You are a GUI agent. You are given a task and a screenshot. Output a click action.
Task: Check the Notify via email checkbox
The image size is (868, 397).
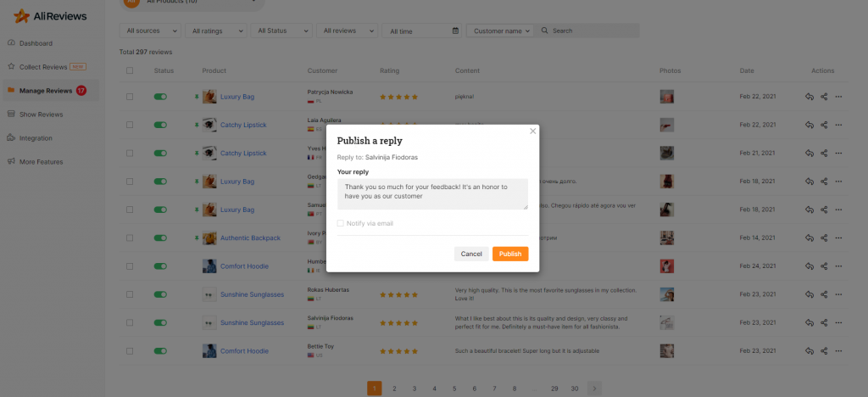pyautogui.click(x=341, y=223)
